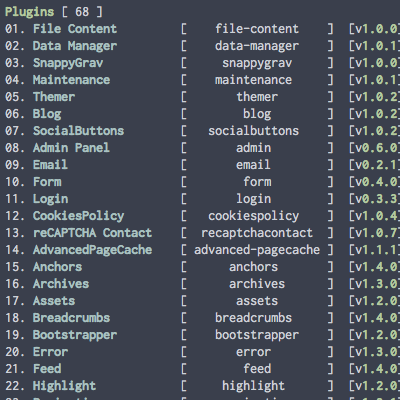The image size is (400, 400).
Task: Click the Login plugin entry
Action: pos(51,199)
